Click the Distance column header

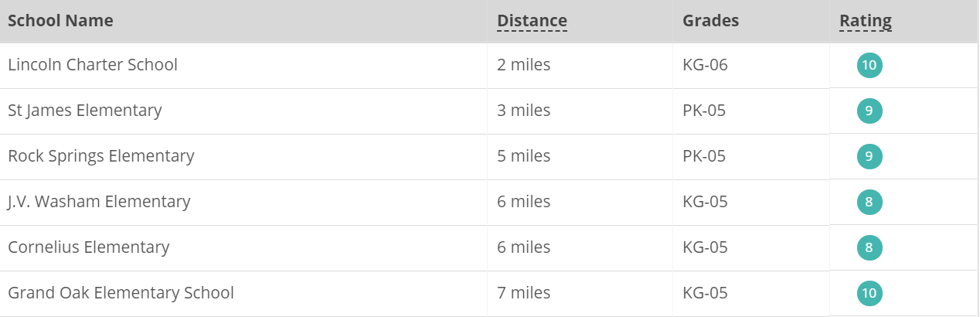click(532, 21)
